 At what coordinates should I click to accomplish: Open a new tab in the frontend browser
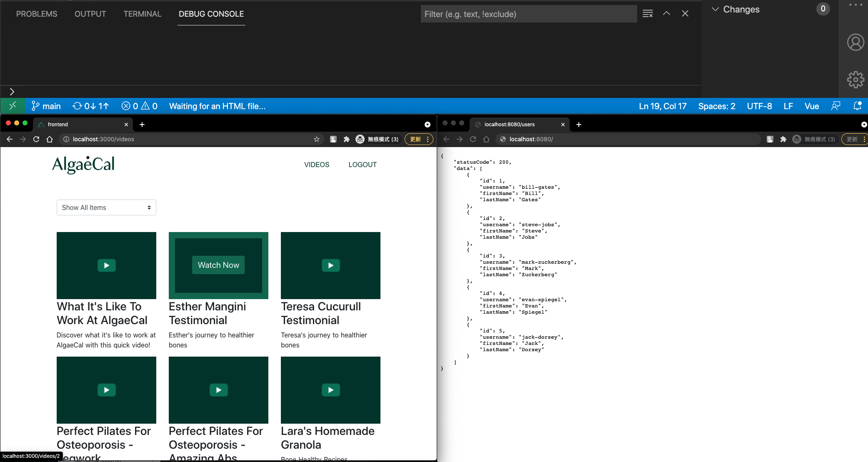tap(142, 124)
